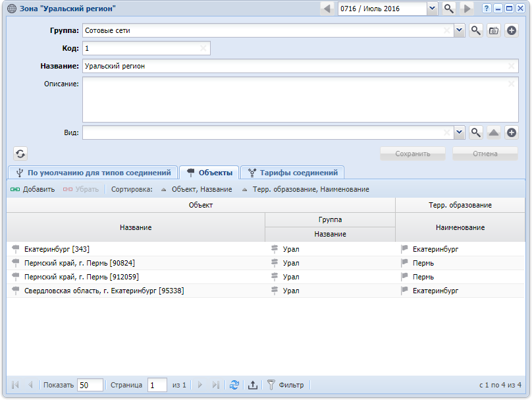Select row Пермский край, г. Пермь [912059]
Screen dimensions: 532x400
coord(265,277)
